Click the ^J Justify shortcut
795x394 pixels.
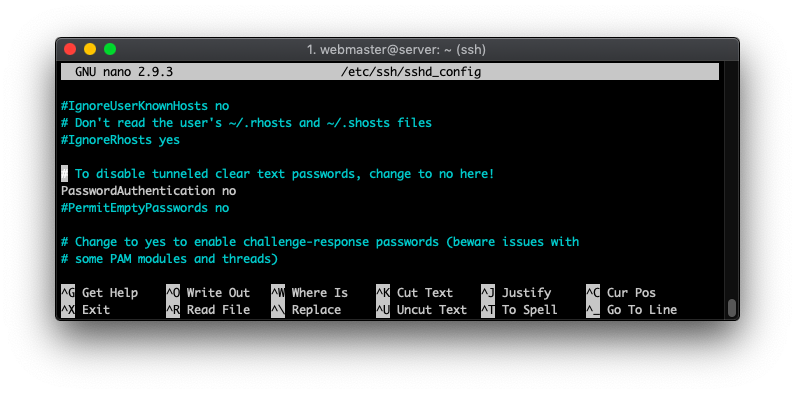[516, 293]
